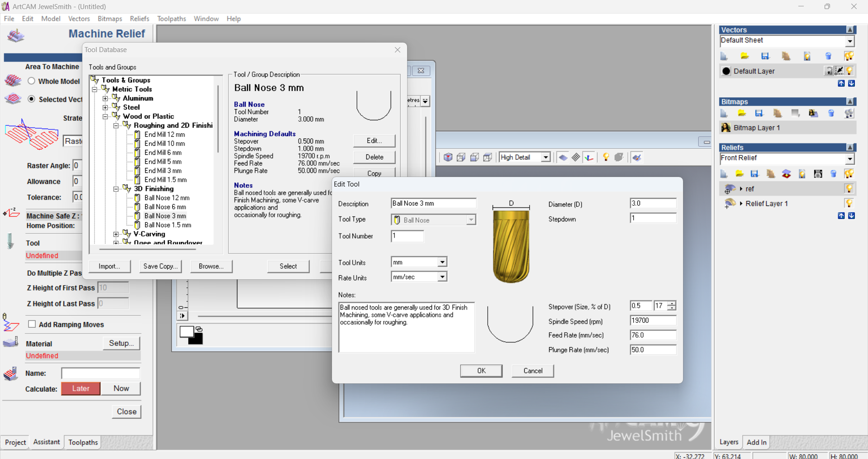868x459 pixels.
Task: Click the white primary colour swatch
Action: tap(186, 331)
